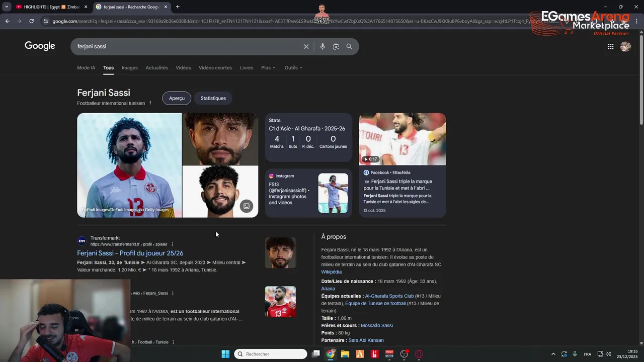Open Équipe de Tunisie de football link
The width and height of the screenshot is (644, 362).
pyautogui.click(x=375, y=304)
